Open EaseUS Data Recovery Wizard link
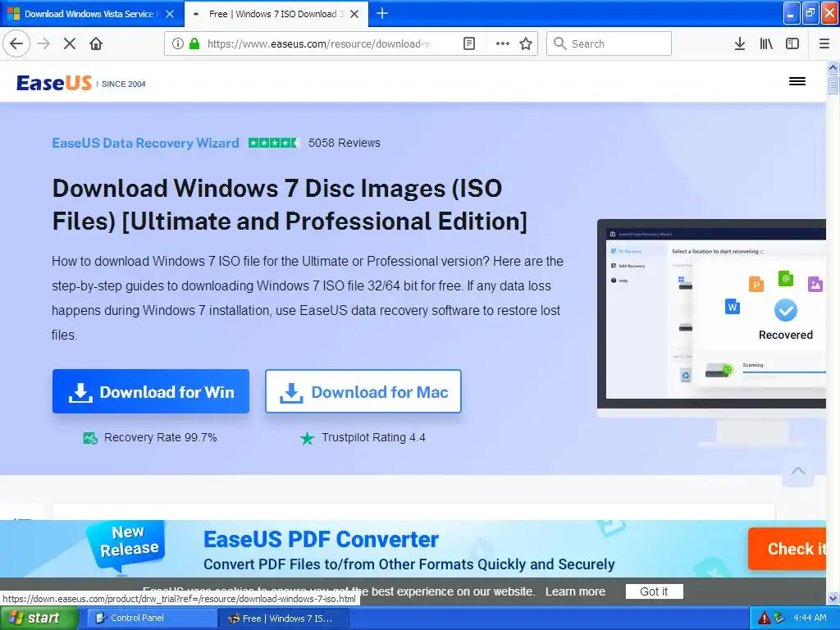The height and width of the screenshot is (630, 840). (145, 143)
